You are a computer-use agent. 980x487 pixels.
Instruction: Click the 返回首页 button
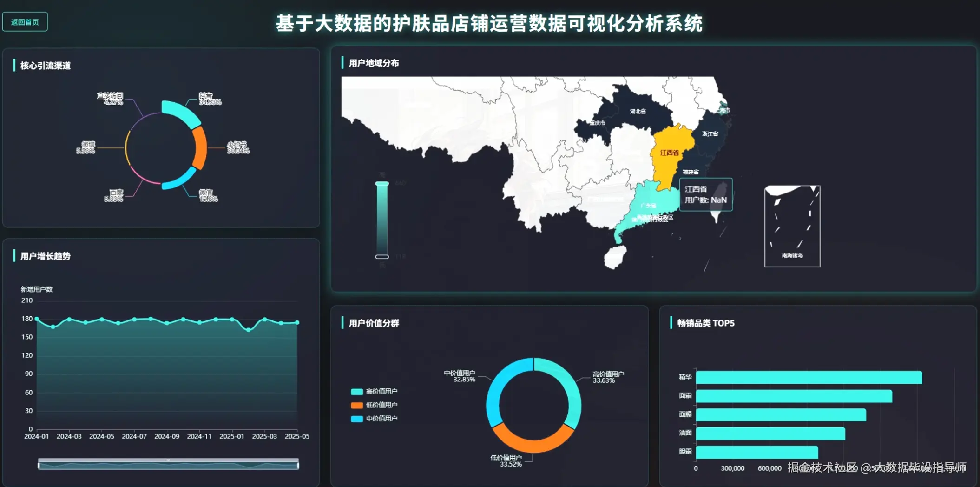(x=25, y=21)
